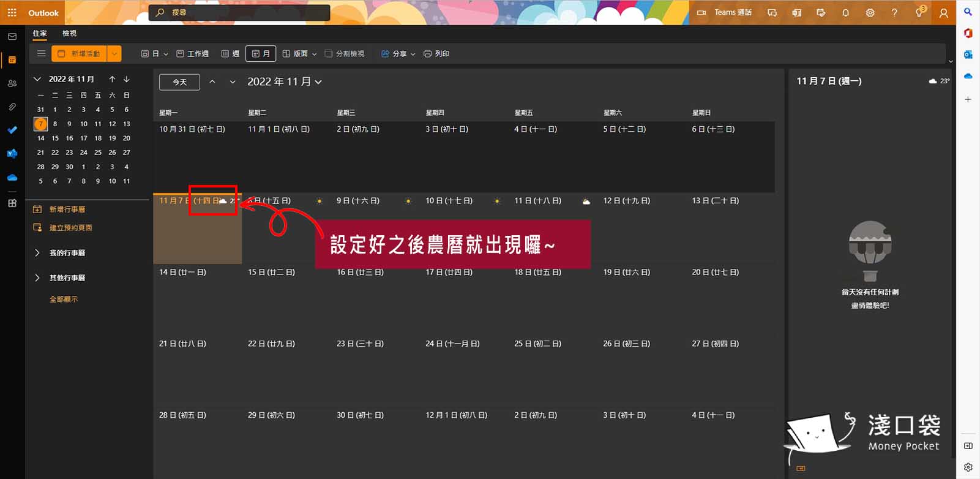Collapse mini calendar 2022年11月 chevron
The width and height of the screenshot is (980, 479).
(37, 79)
